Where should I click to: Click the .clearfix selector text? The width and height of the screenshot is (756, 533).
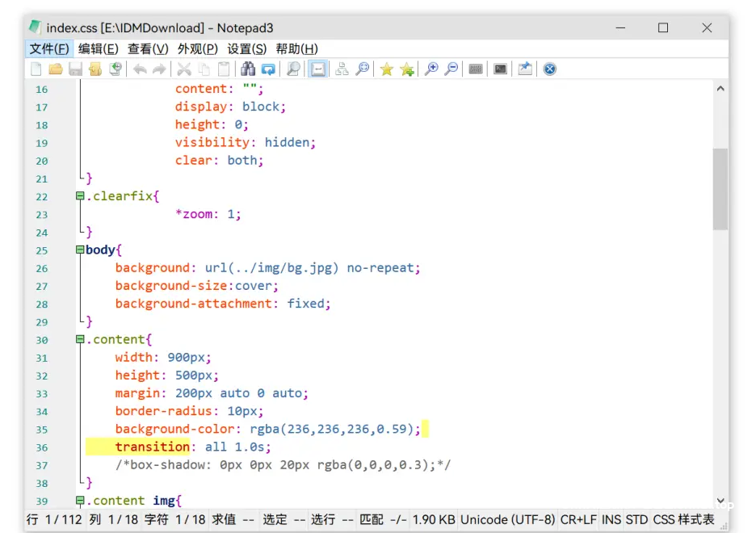pos(119,196)
